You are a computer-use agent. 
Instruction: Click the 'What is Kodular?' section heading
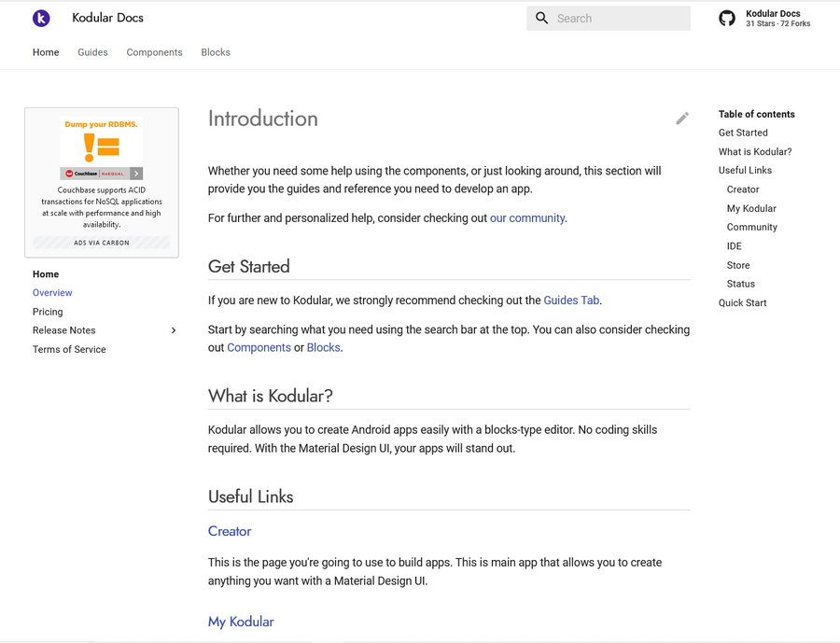point(271,396)
